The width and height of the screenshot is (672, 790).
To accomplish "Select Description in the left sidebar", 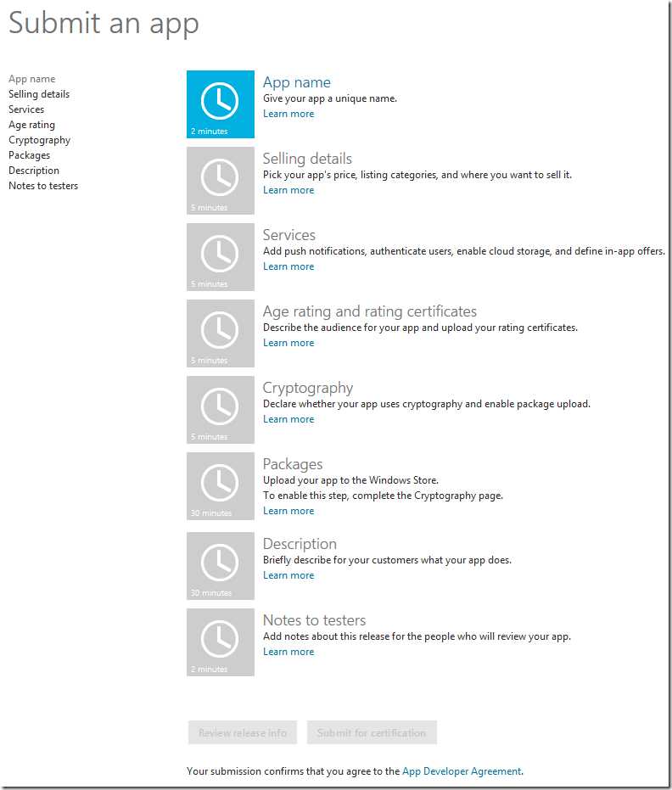I will click(34, 171).
